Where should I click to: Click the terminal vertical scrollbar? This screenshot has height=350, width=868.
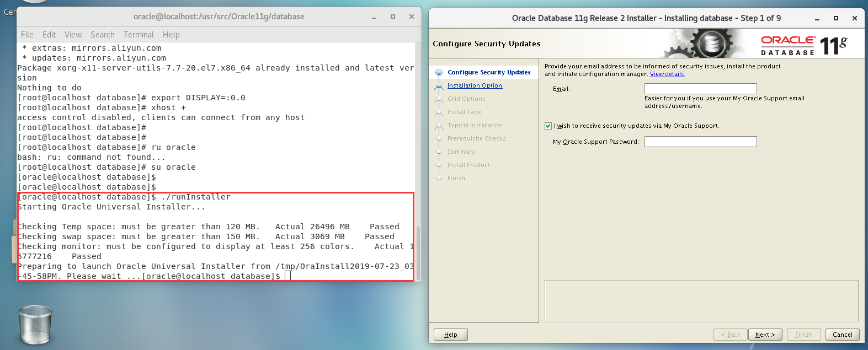[418, 252]
